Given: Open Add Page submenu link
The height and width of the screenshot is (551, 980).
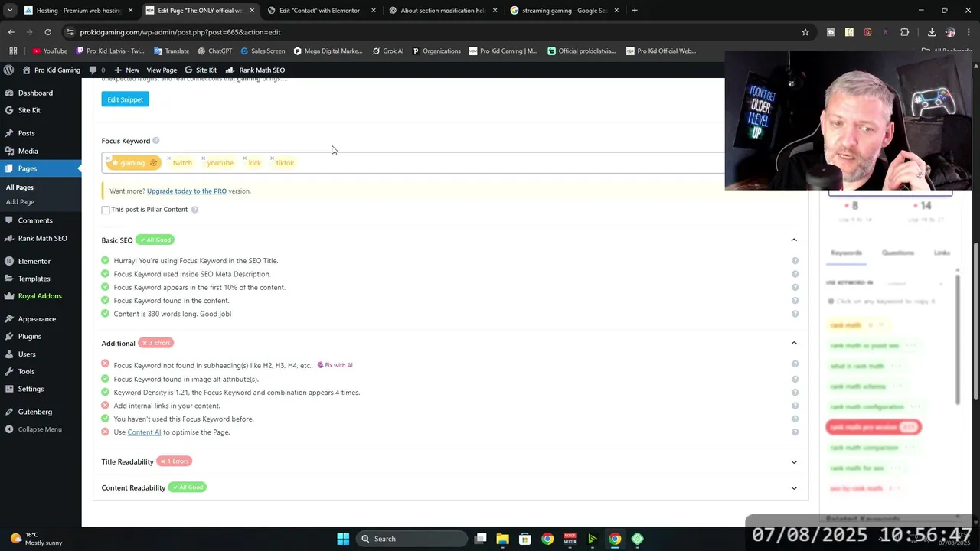Looking at the screenshot, I should [x=20, y=202].
